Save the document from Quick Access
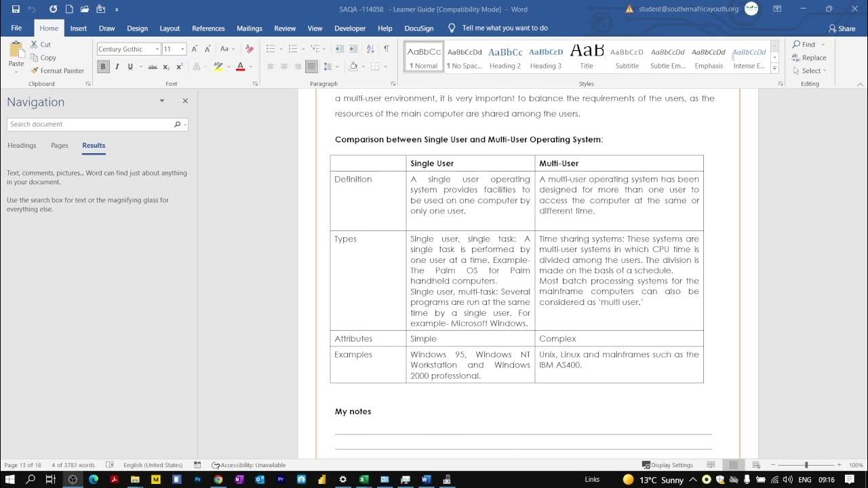Image resolution: width=868 pixels, height=488 pixels. 16,9
